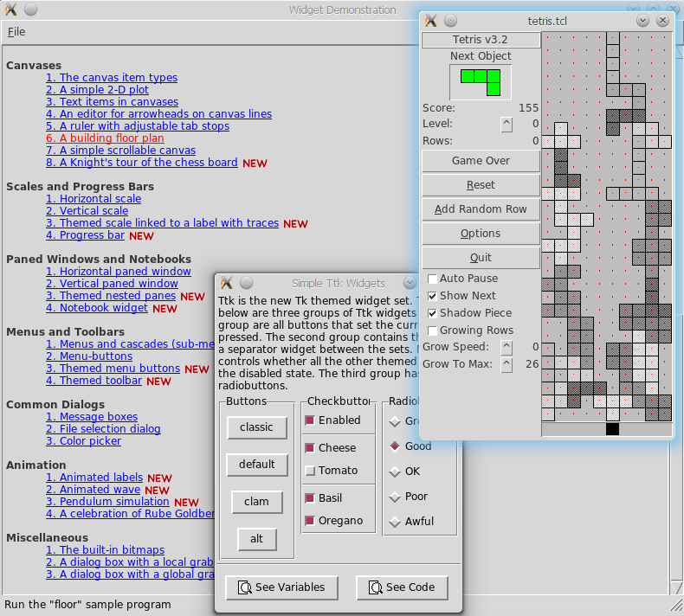Click the clam theme button

(x=257, y=502)
